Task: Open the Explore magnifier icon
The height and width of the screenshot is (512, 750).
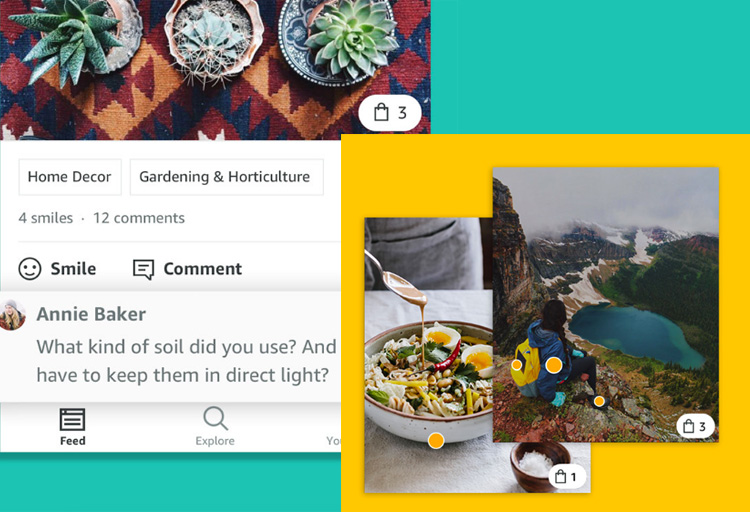Action: coord(215,418)
